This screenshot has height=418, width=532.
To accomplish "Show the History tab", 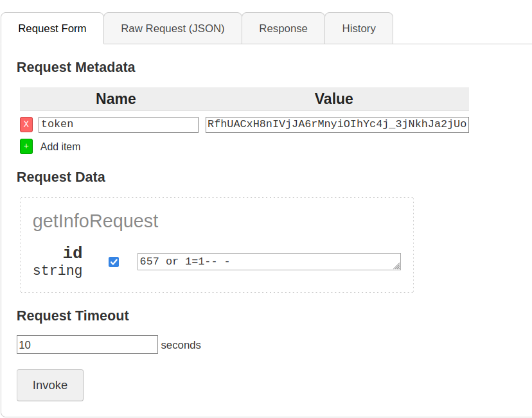I will tap(359, 28).
